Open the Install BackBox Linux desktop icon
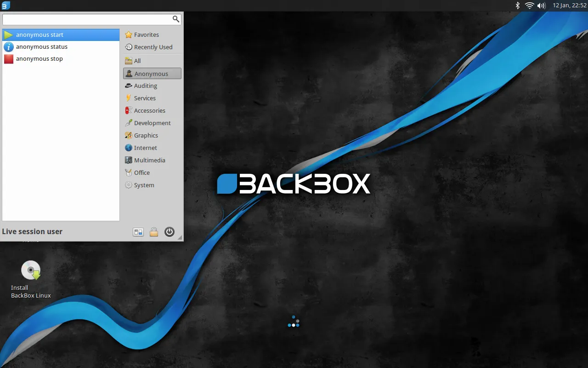 coord(31,280)
